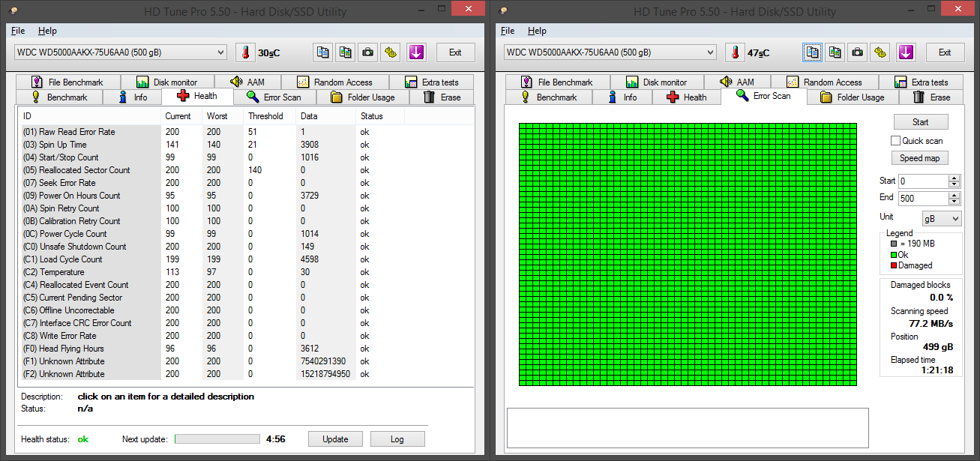Open options tools icon in left window
This screenshot has height=461, width=980.
point(390,52)
